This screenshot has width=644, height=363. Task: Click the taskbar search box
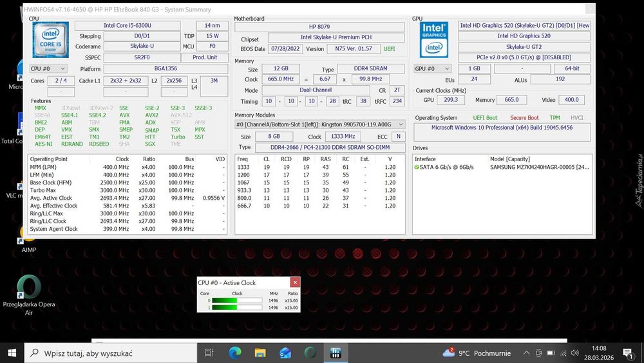click(111, 353)
